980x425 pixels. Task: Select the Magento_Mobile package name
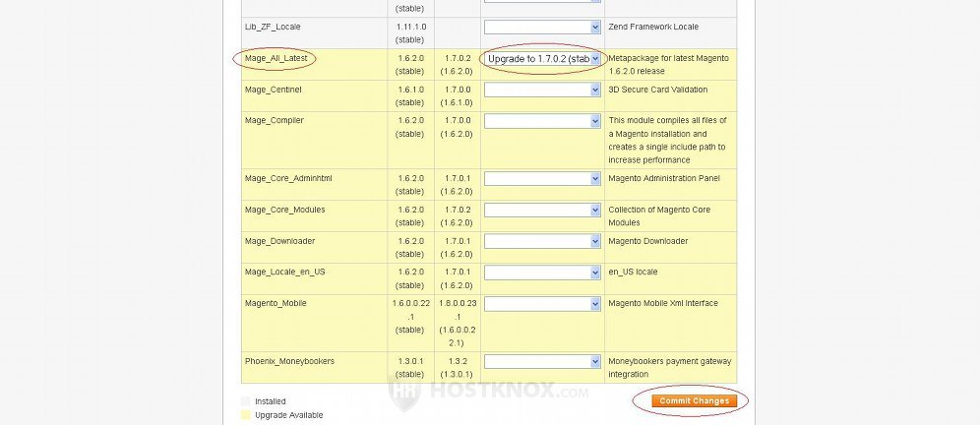pyautogui.click(x=276, y=303)
